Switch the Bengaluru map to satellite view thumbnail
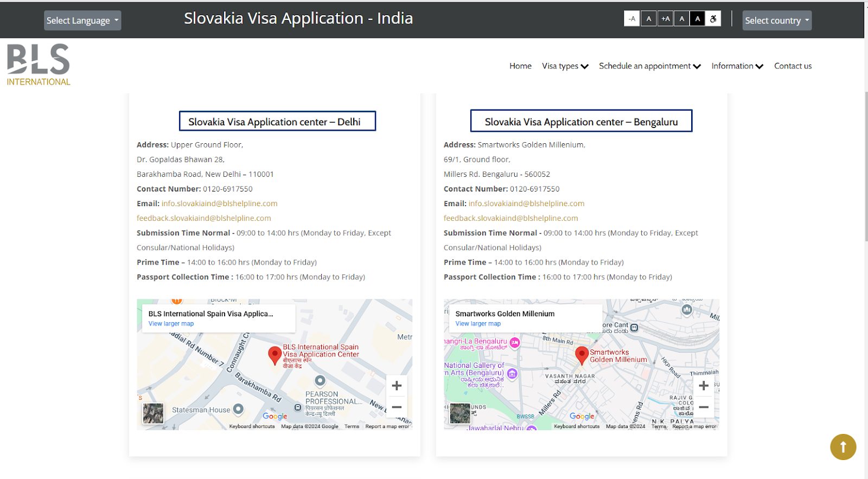This screenshot has height=479, width=868. point(460,413)
